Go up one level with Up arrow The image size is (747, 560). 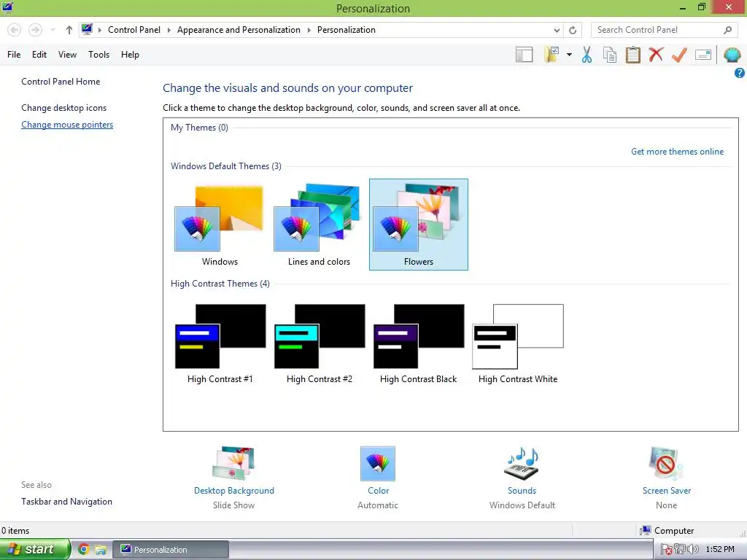(69, 30)
